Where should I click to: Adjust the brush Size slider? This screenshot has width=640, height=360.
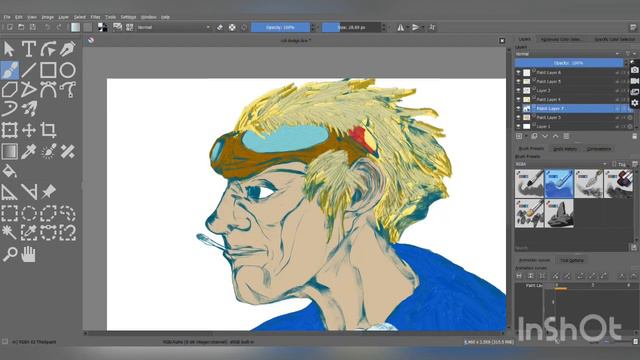[351, 27]
